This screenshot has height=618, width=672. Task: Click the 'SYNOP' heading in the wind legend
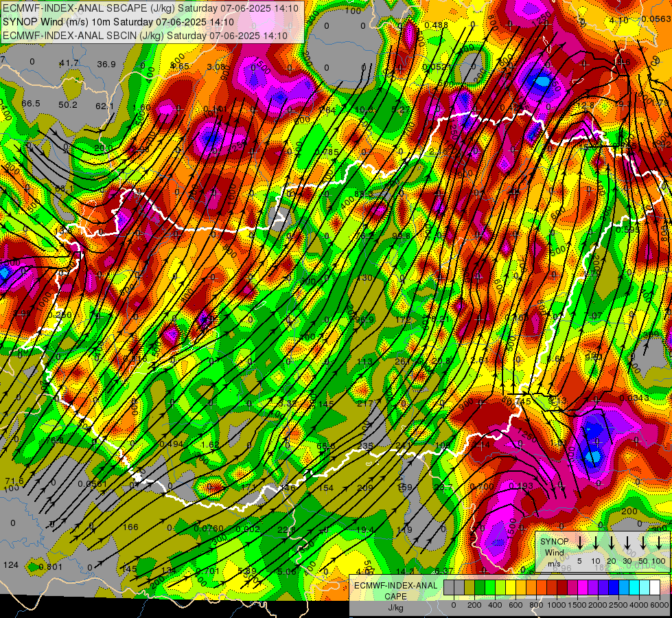point(554,542)
